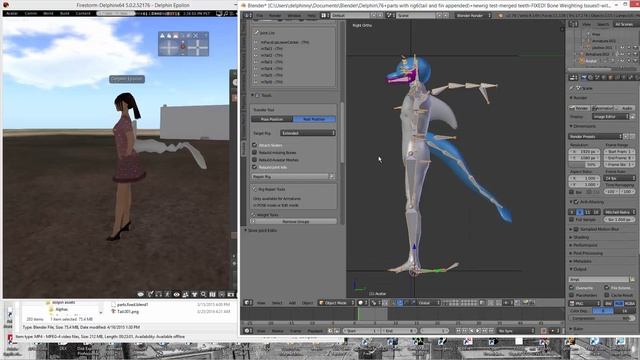This screenshot has width=640, height=360.
Task: Jump to previous keyframe in timeline
Action: (x=465, y=331)
